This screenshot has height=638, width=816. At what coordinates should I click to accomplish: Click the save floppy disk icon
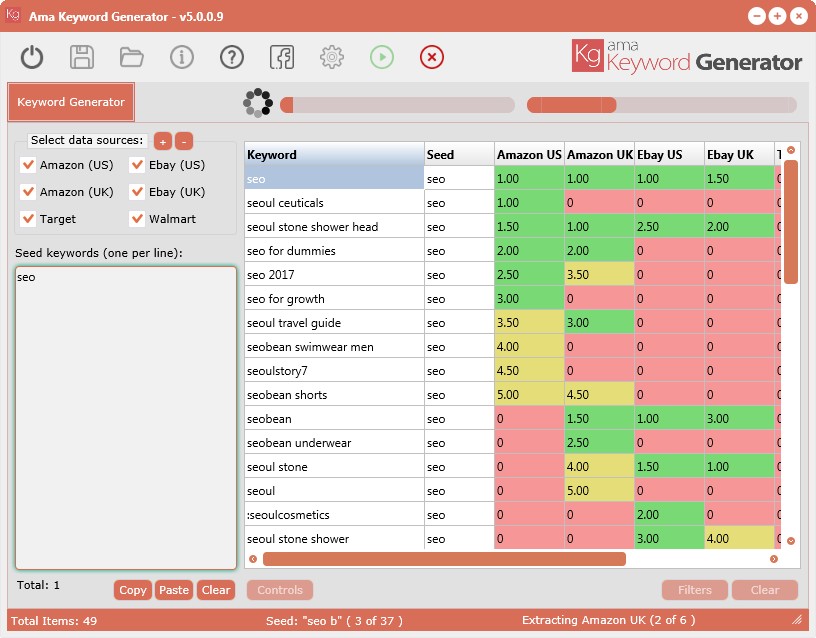(x=82, y=57)
